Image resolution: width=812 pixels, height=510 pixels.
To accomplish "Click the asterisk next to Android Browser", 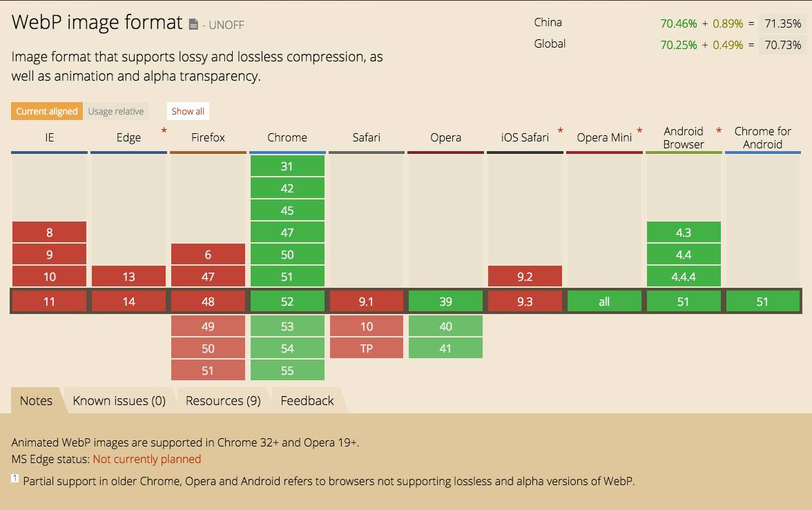I will pos(719,131).
